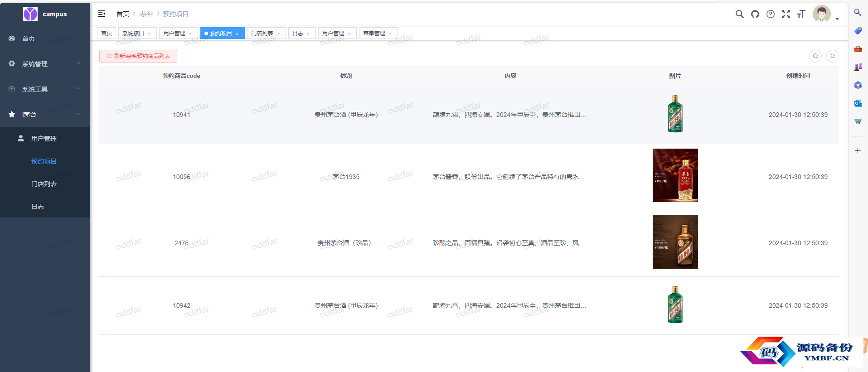Select sidebar item 用户管理

(x=45, y=139)
